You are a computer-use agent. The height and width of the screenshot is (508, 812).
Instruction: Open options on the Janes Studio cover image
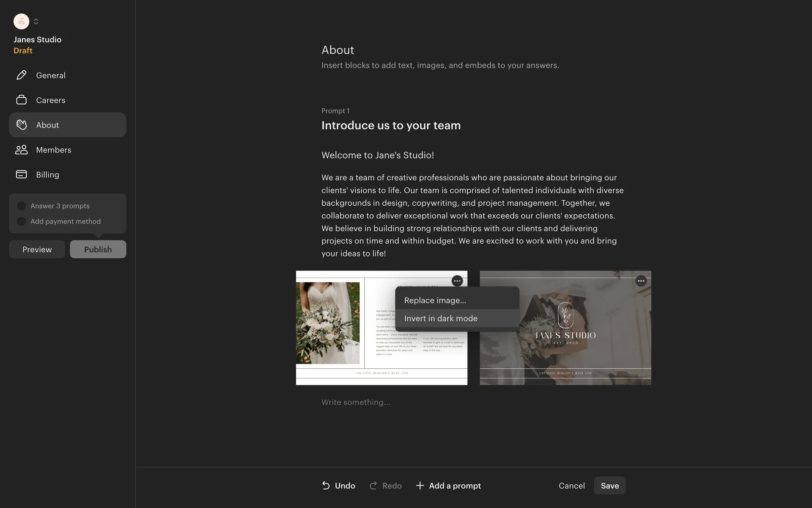click(641, 281)
